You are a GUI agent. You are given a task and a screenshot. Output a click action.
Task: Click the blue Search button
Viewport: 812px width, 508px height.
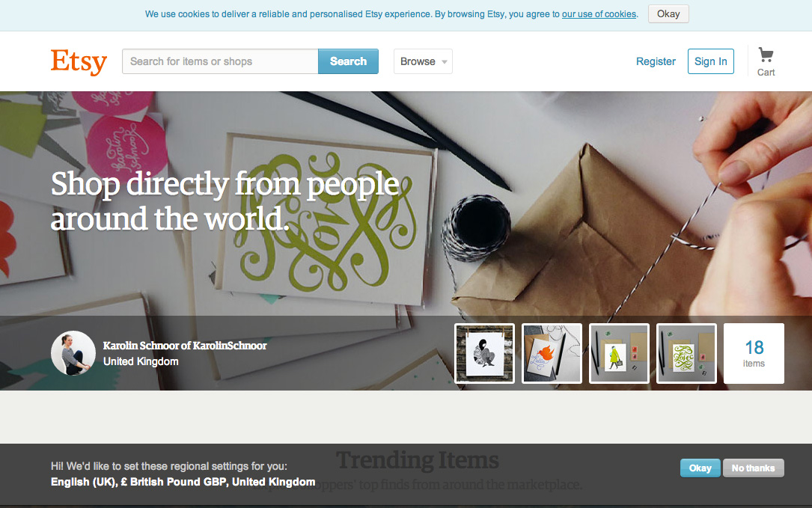tap(348, 61)
